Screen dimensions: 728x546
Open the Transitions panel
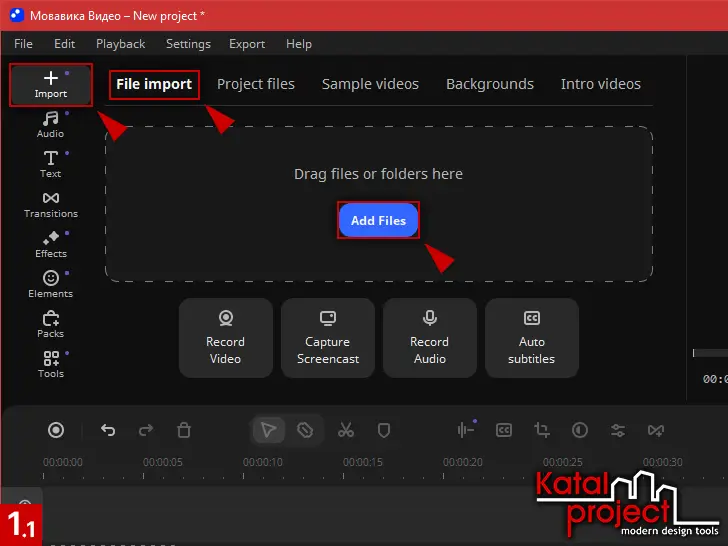[51, 205]
